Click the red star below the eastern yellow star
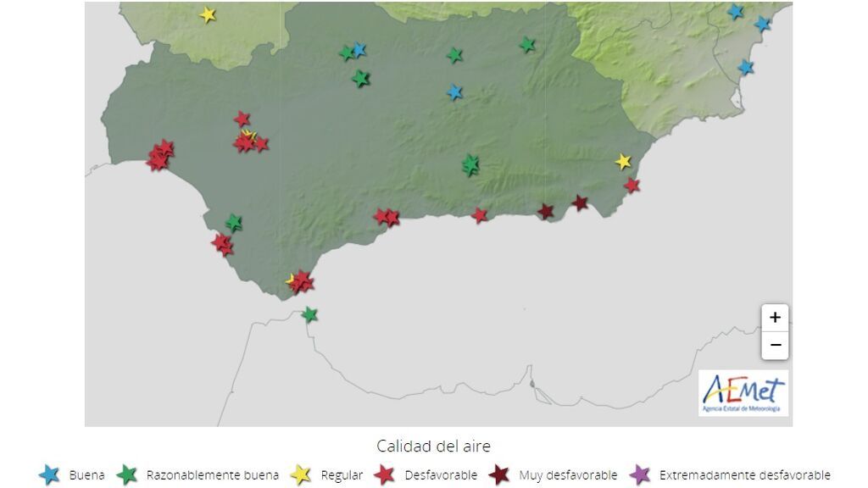Screen dimensions: 868x488 pos(632,185)
